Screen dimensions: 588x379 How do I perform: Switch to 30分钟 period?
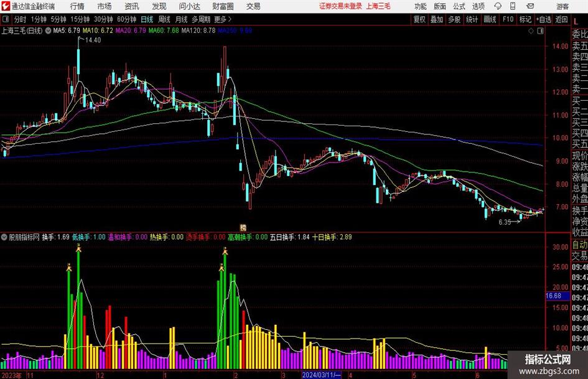pos(103,19)
